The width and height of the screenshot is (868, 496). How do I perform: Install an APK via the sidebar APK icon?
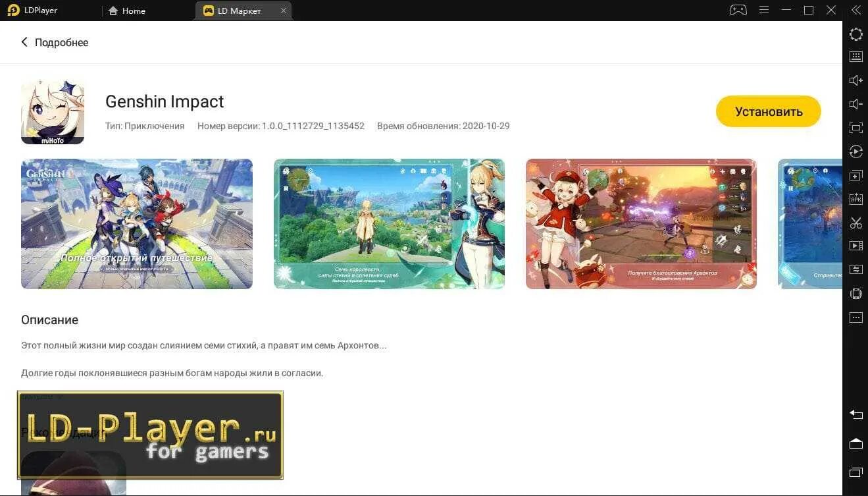tap(855, 199)
